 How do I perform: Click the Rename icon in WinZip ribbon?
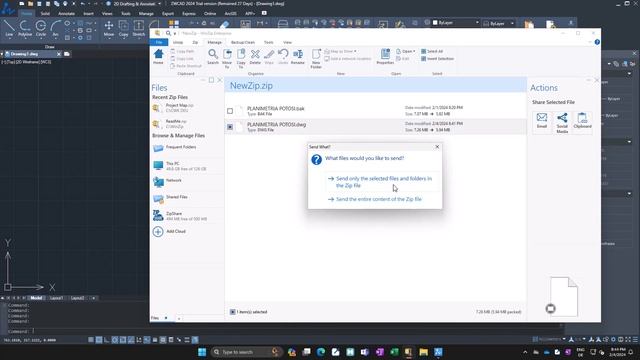coord(298,57)
